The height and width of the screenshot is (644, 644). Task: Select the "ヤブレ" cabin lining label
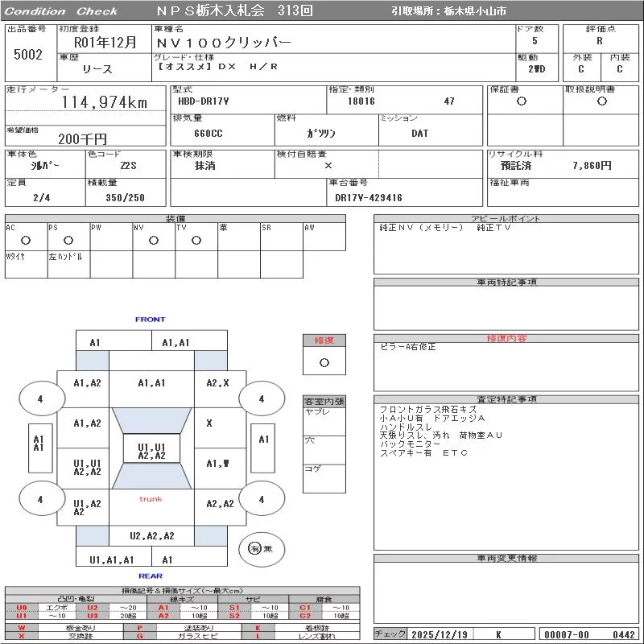pos(317,411)
